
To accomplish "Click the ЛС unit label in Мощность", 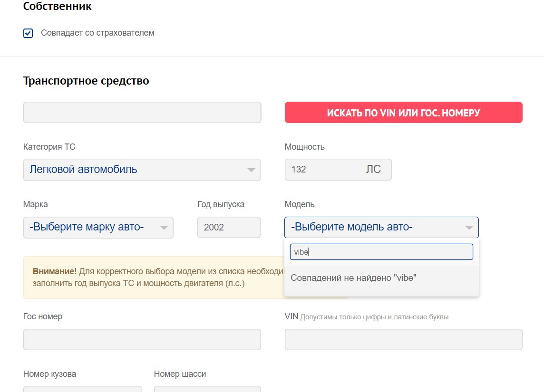I will 373,170.
